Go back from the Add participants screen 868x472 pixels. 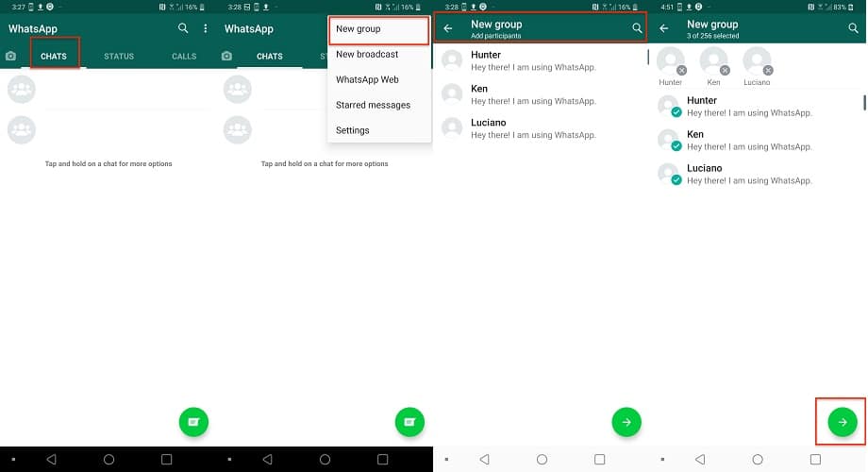point(448,28)
